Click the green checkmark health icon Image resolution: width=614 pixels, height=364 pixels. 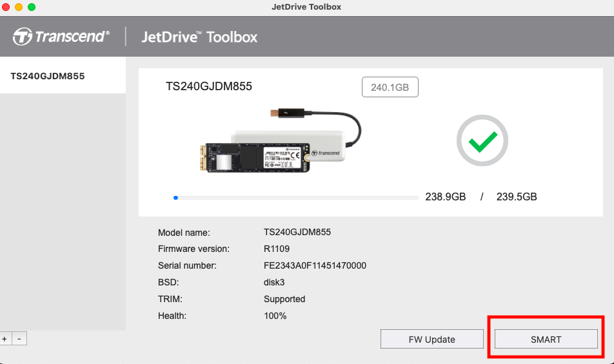(482, 140)
